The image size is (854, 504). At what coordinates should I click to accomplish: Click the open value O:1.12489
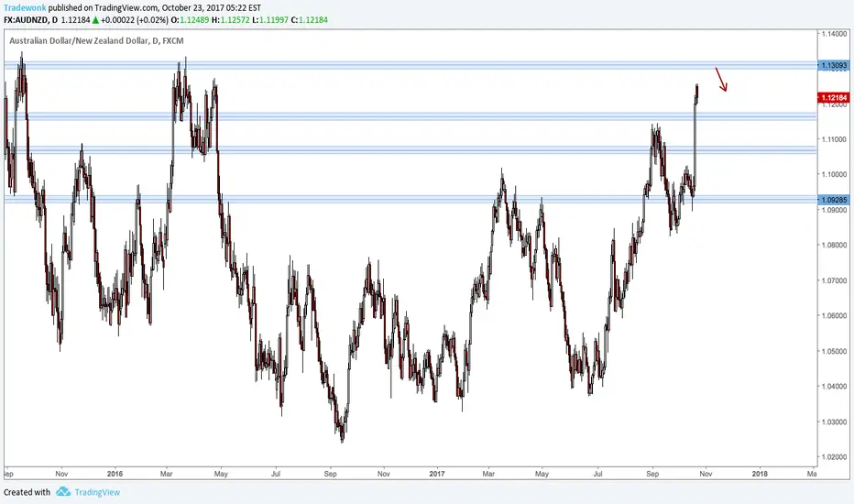(x=190, y=20)
